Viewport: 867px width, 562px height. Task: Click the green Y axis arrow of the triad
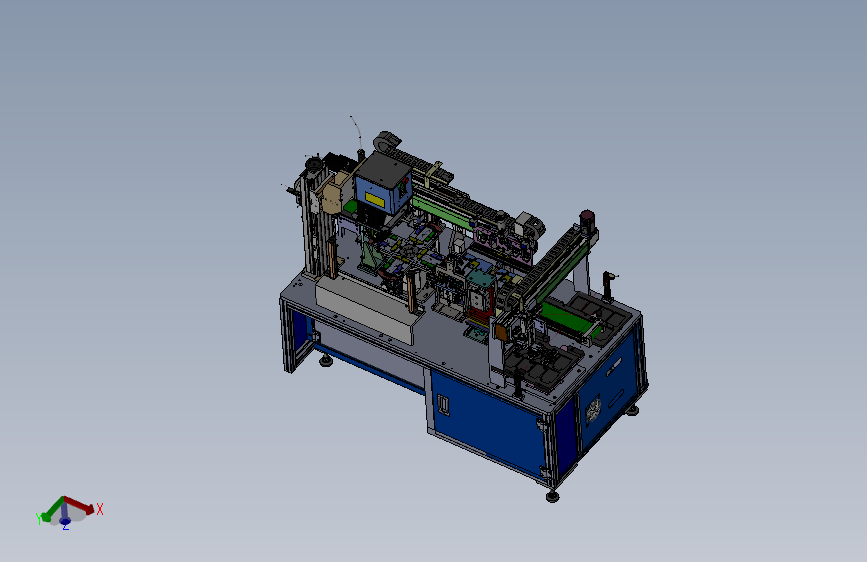pos(53,509)
